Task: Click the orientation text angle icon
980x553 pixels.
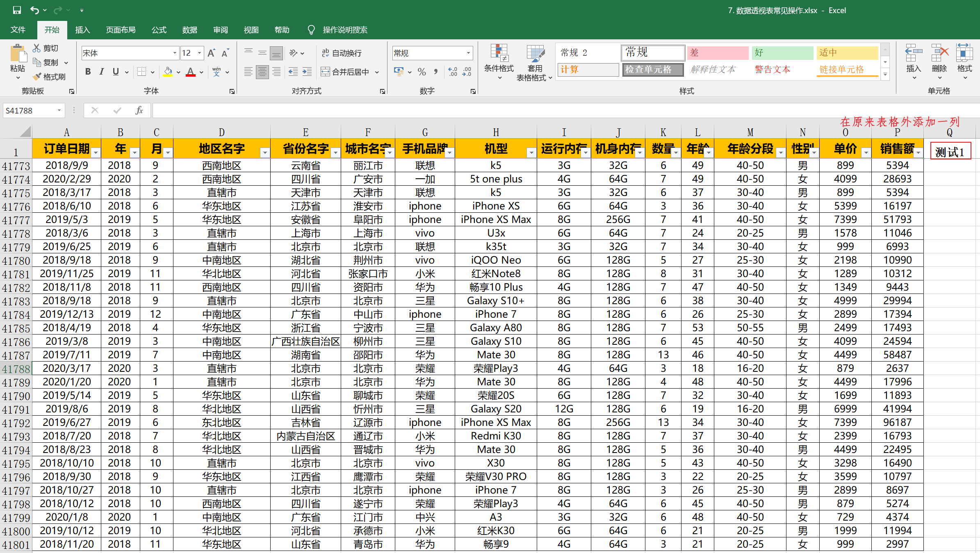Action: [293, 53]
